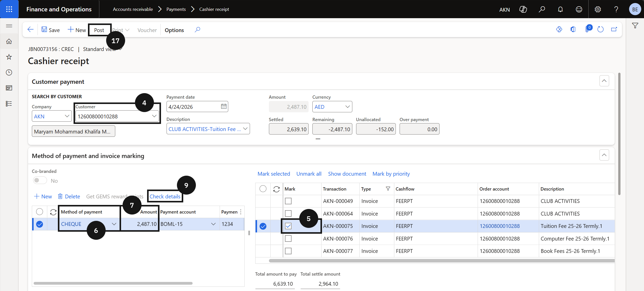Click Save in the action pane
The width and height of the screenshot is (644, 291).
pos(51,30)
